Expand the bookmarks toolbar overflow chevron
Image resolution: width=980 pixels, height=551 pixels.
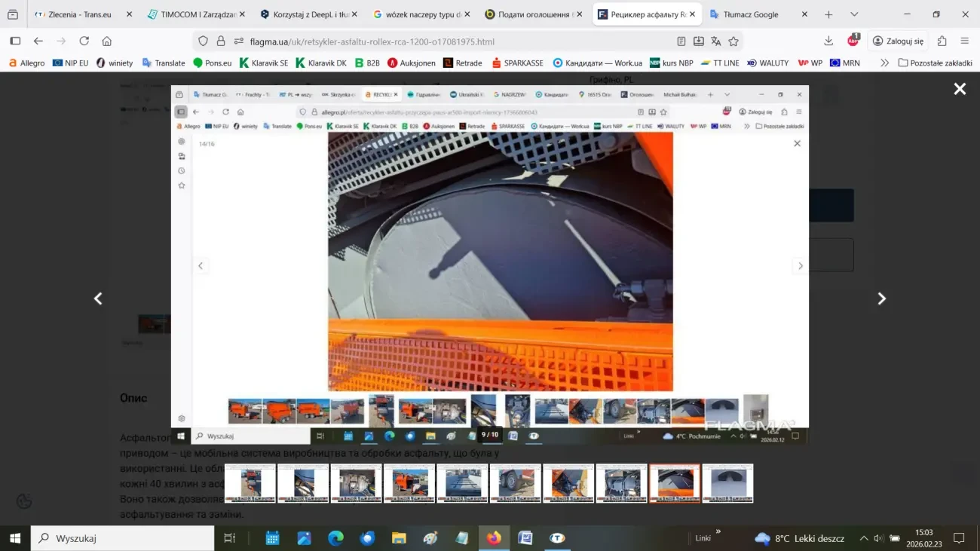click(884, 63)
